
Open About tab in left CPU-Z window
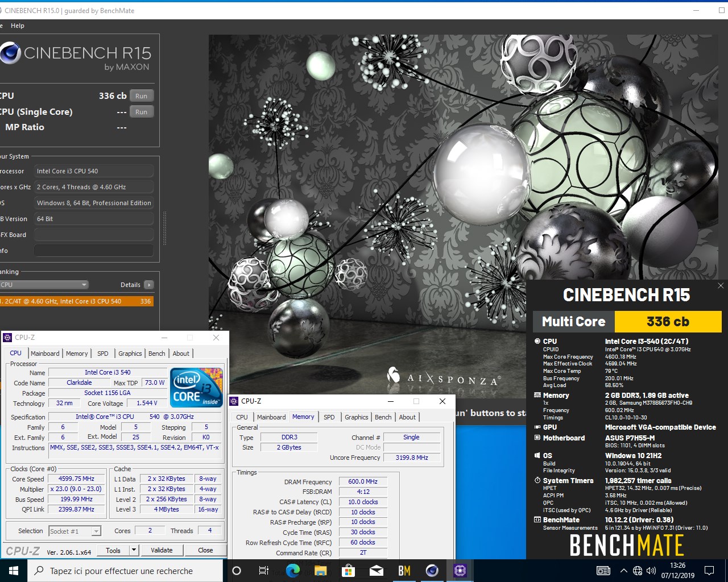(181, 354)
